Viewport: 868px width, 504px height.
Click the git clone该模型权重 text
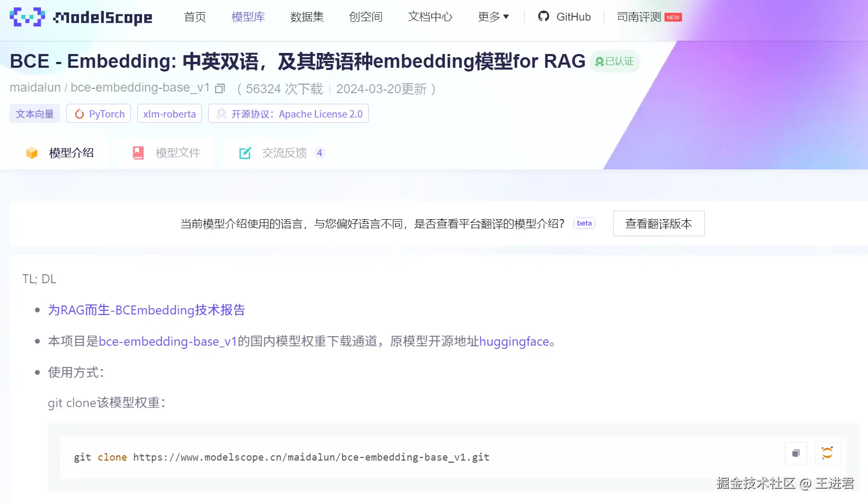click(x=107, y=403)
